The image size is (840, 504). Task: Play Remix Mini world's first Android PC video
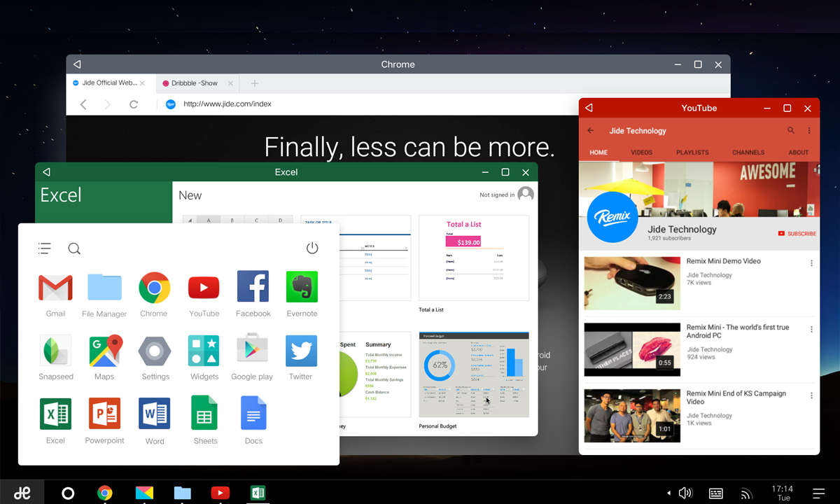(632, 349)
